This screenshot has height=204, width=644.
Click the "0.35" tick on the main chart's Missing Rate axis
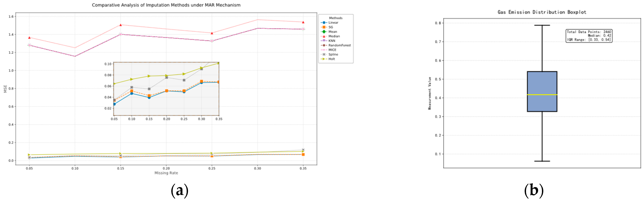click(303, 168)
